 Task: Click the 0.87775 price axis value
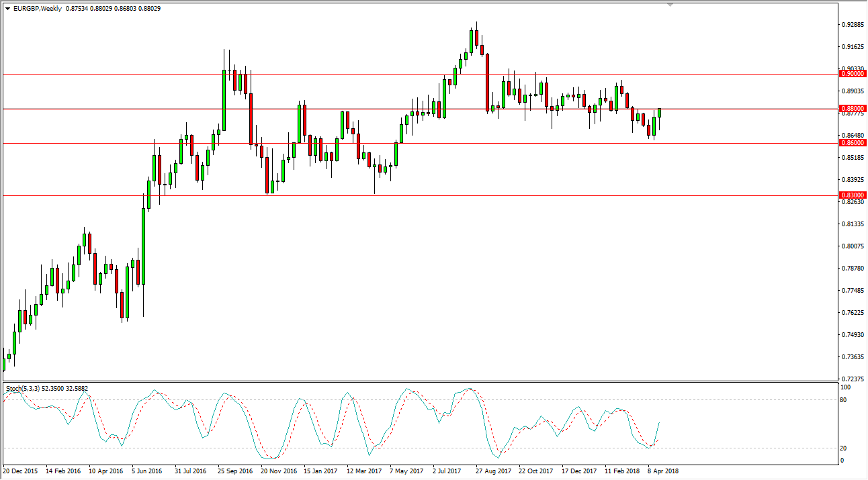(852, 113)
